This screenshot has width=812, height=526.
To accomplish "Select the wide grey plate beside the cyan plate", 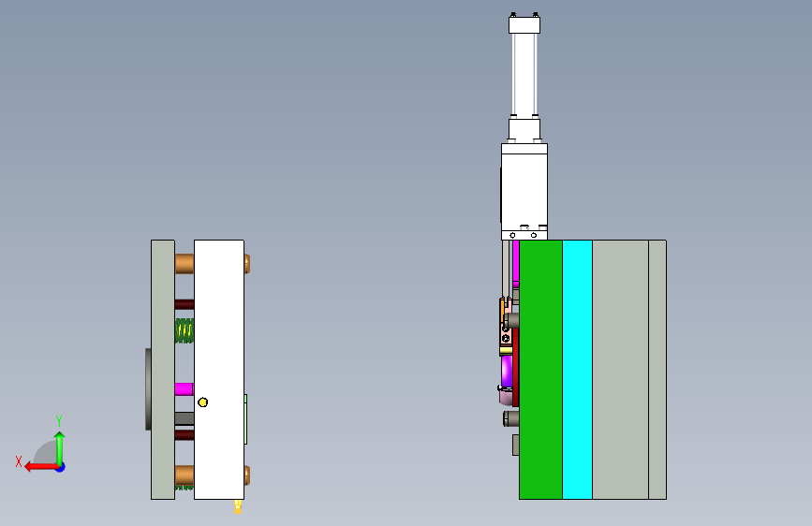I will 620,369.
